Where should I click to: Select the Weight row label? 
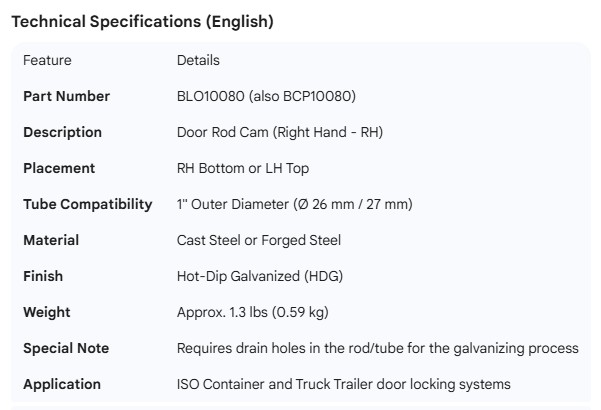click(x=47, y=312)
